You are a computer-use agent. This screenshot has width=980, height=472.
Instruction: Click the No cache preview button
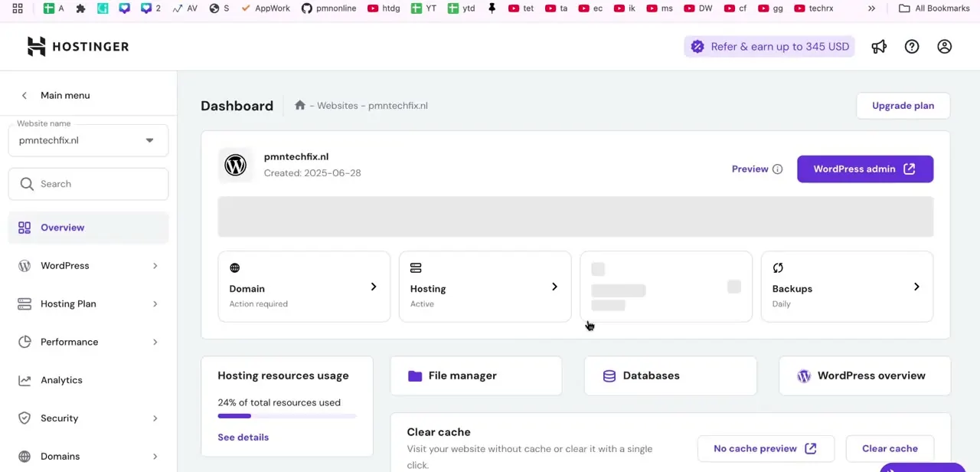[x=765, y=449]
